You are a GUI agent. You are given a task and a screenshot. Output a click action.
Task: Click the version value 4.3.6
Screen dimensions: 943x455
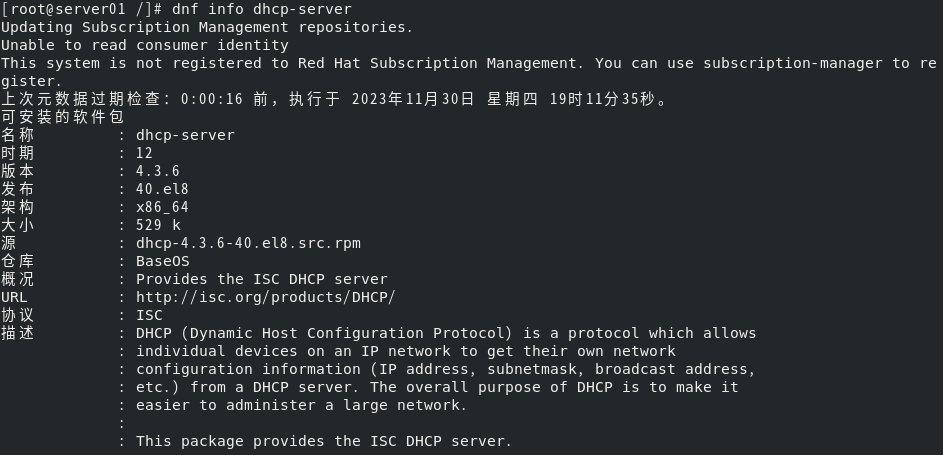pyautogui.click(x=157, y=171)
